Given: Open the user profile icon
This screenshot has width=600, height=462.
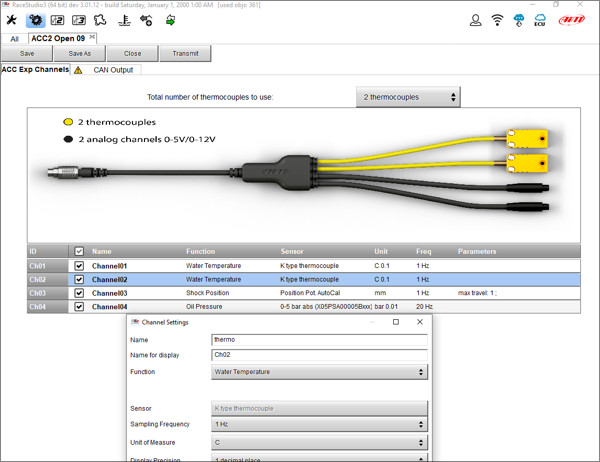Looking at the screenshot, I should tap(474, 20).
